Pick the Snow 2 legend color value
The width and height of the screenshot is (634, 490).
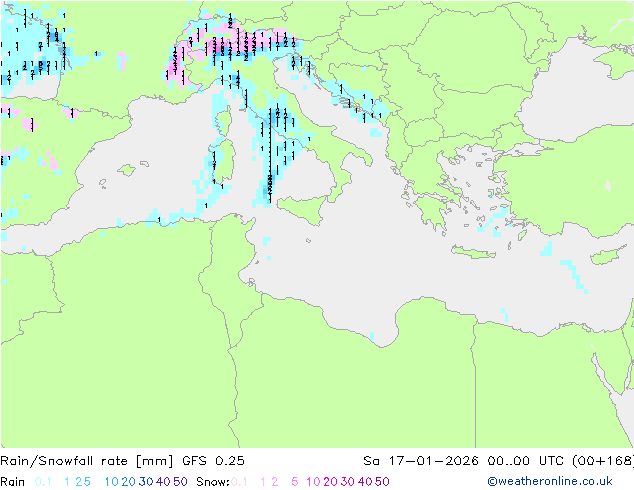click(275, 482)
